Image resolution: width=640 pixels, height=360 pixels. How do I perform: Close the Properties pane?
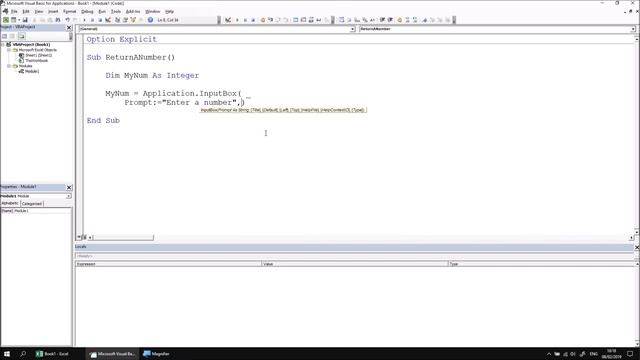tap(69, 187)
